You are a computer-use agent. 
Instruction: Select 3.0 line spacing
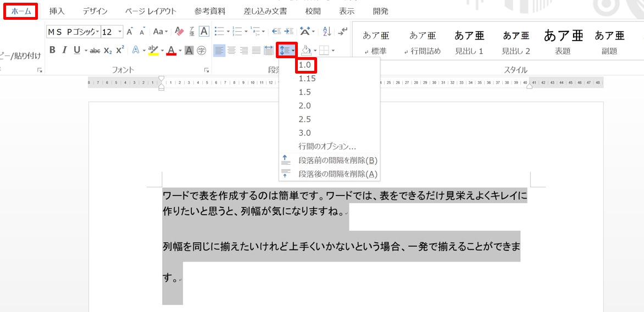pos(329,132)
